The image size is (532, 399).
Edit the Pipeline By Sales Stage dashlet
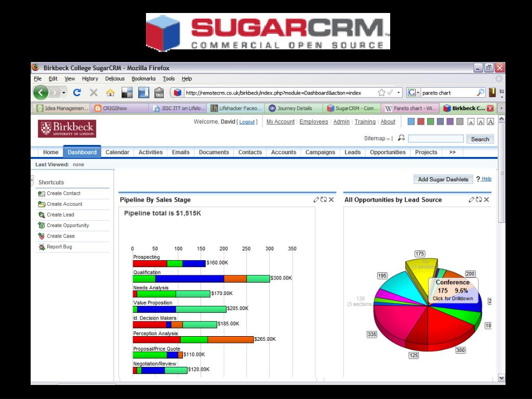click(316, 199)
